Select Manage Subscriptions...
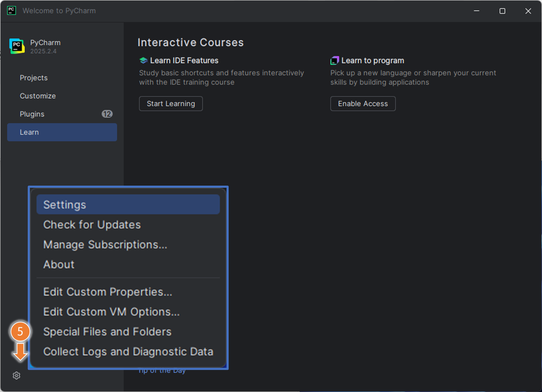The width and height of the screenshot is (542, 392). [128, 245]
